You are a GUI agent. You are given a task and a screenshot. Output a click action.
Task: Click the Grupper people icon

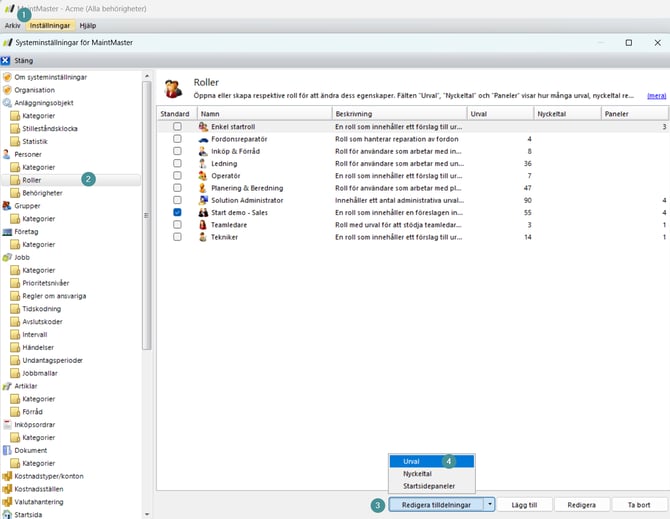click(x=7, y=206)
